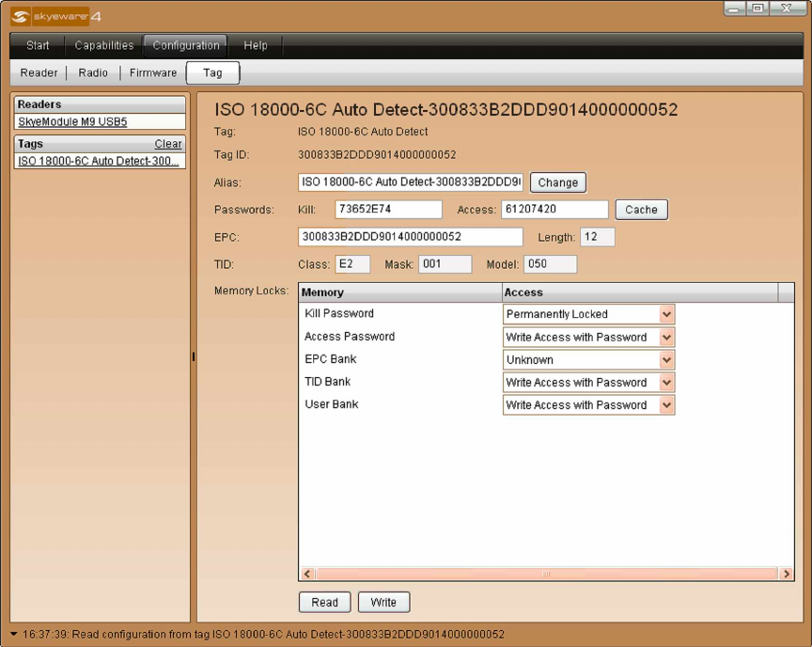Viewport: 812px width, 647px height.
Task: Click the Access Password row label
Action: click(x=350, y=337)
